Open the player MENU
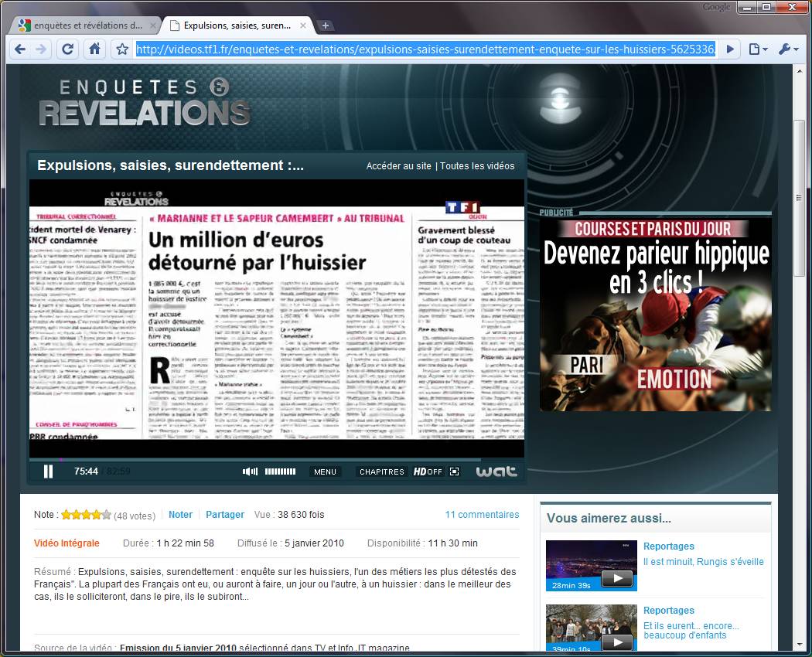The height and width of the screenshot is (657, 812). [x=325, y=471]
